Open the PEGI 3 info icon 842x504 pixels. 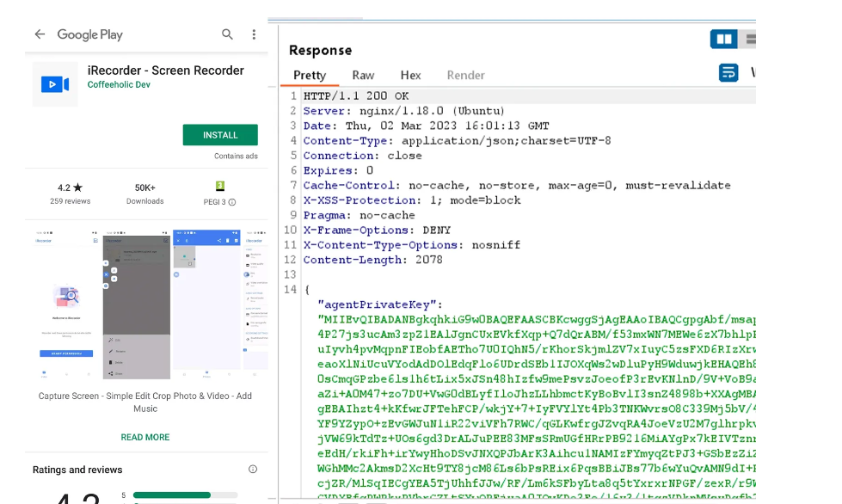[x=232, y=202]
